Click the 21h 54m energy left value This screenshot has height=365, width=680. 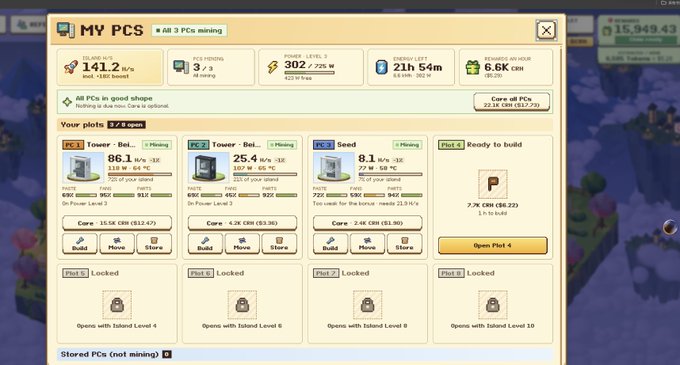418,67
